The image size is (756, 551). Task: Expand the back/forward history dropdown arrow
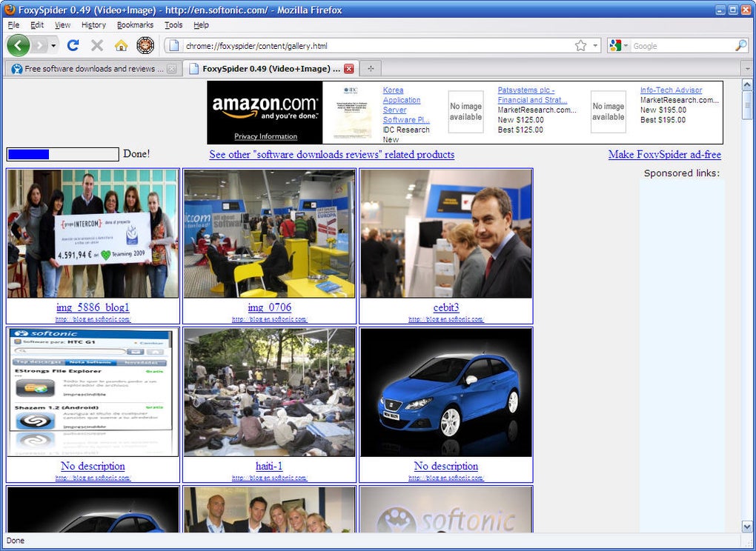coord(53,46)
